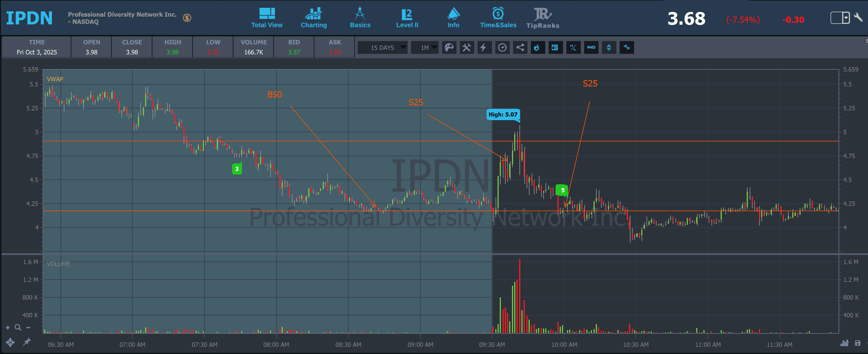Click the gauge/speedometer toolbar icon

pos(502,47)
